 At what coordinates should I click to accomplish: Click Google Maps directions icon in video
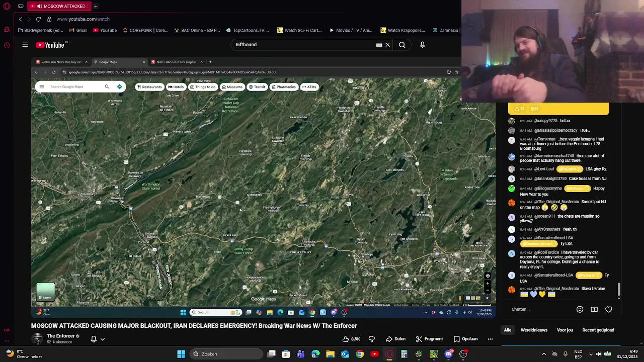pos(119,86)
